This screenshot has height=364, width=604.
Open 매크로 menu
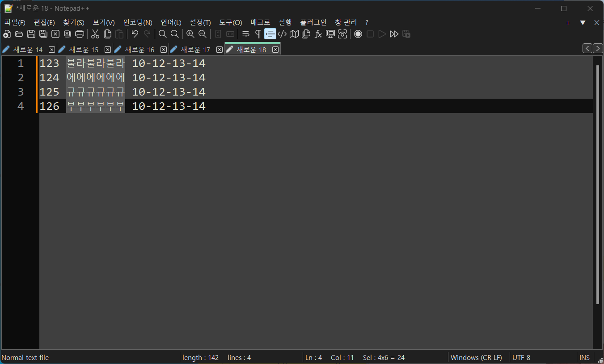(261, 22)
